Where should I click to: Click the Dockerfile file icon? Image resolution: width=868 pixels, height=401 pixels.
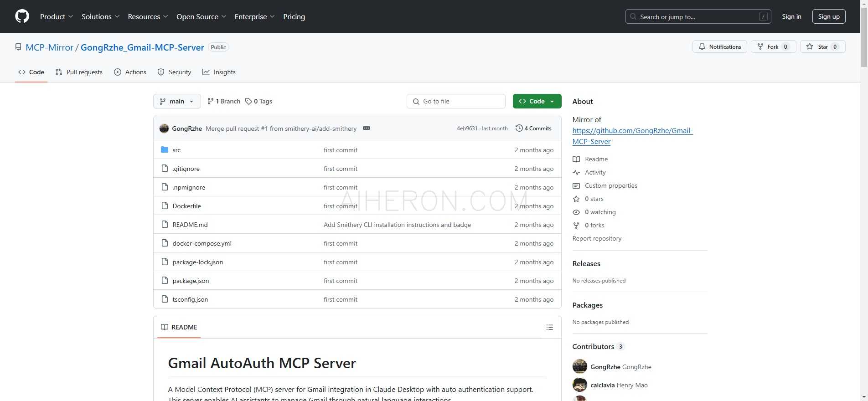[x=165, y=206]
